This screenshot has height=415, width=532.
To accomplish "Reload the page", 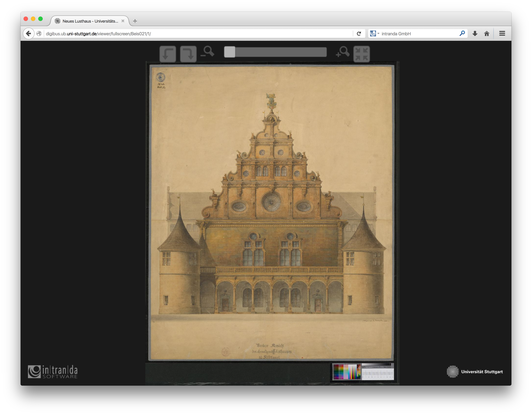I will (x=359, y=34).
